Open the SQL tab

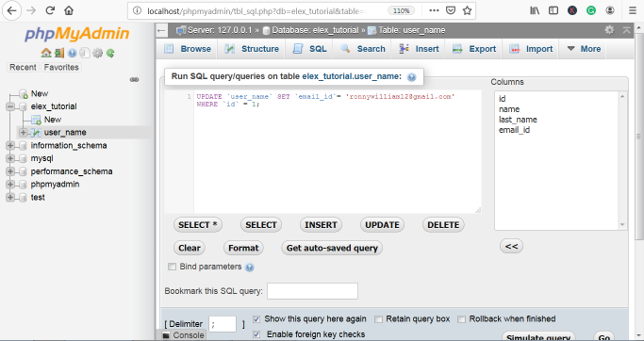(x=309, y=49)
